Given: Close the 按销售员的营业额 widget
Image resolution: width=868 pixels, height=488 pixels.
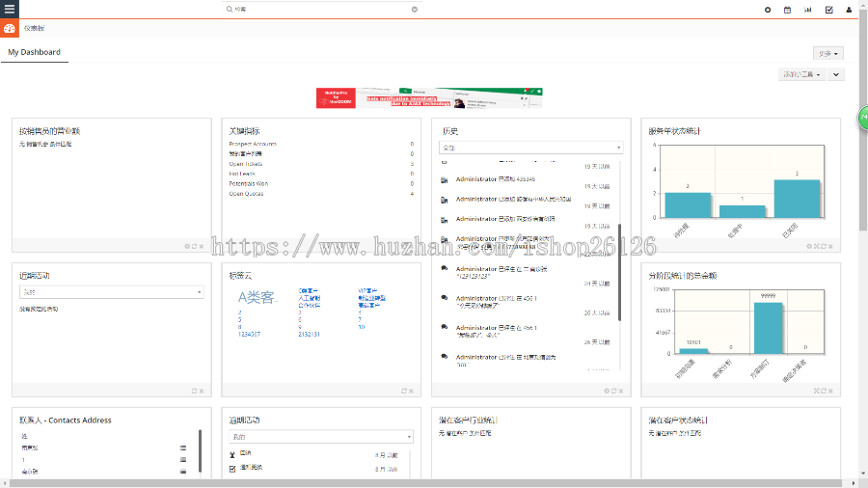Looking at the screenshot, I should (202, 246).
